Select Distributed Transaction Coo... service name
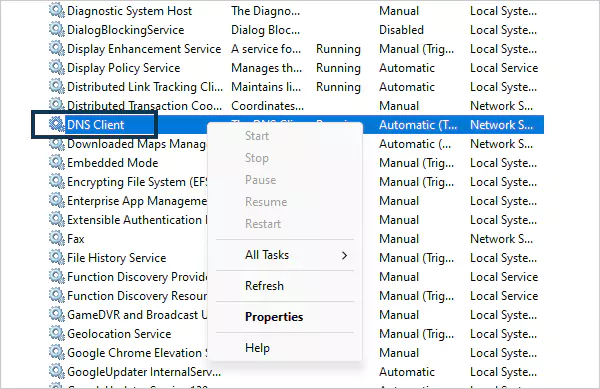The height and width of the screenshot is (389, 600). click(144, 106)
